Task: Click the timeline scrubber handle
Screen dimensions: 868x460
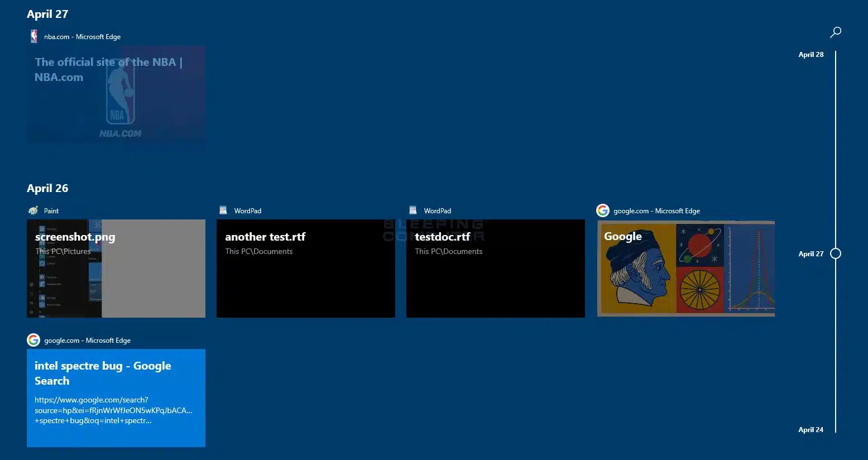Action: [835, 253]
